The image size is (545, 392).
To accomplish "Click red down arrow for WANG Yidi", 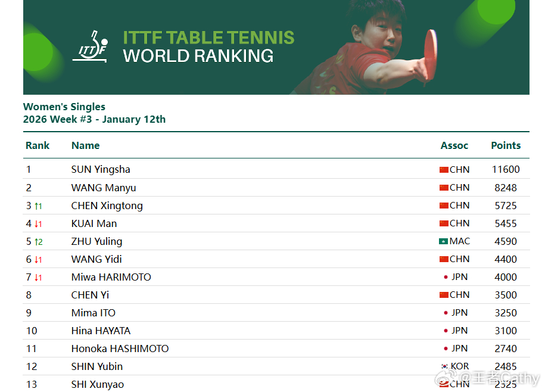I will tap(37, 260).
